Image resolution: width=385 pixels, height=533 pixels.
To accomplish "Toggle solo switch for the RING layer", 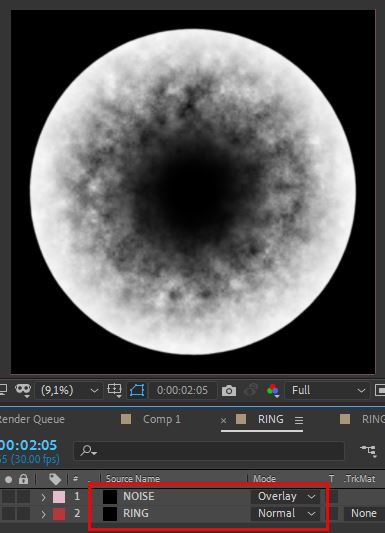I will pyautogui.click(x=9, y=514).
